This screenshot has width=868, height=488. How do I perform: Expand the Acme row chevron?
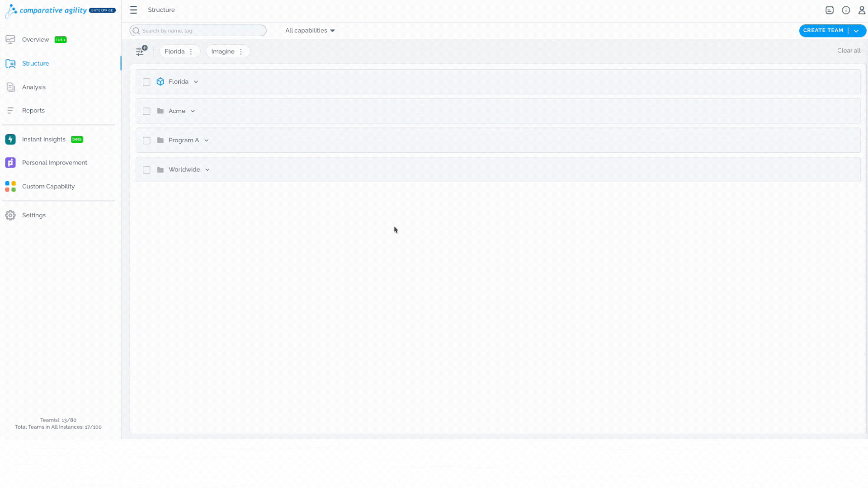click(x=193, y=112)
